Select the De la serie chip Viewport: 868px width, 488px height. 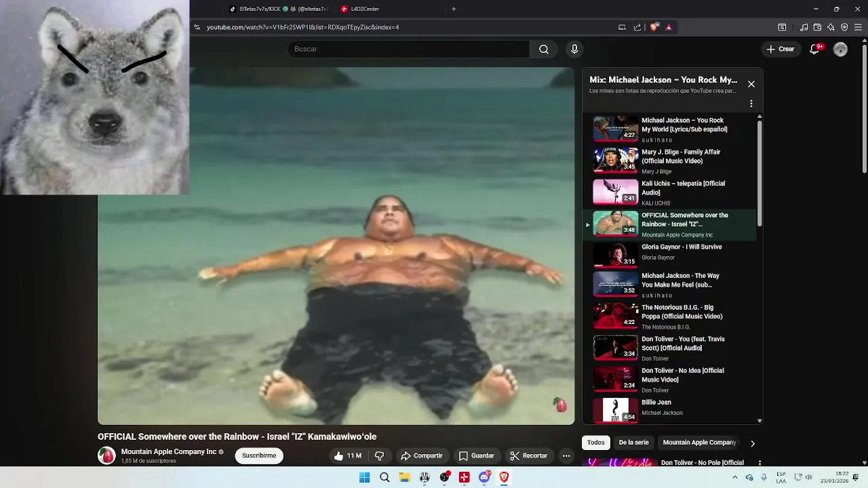[633, 443]
